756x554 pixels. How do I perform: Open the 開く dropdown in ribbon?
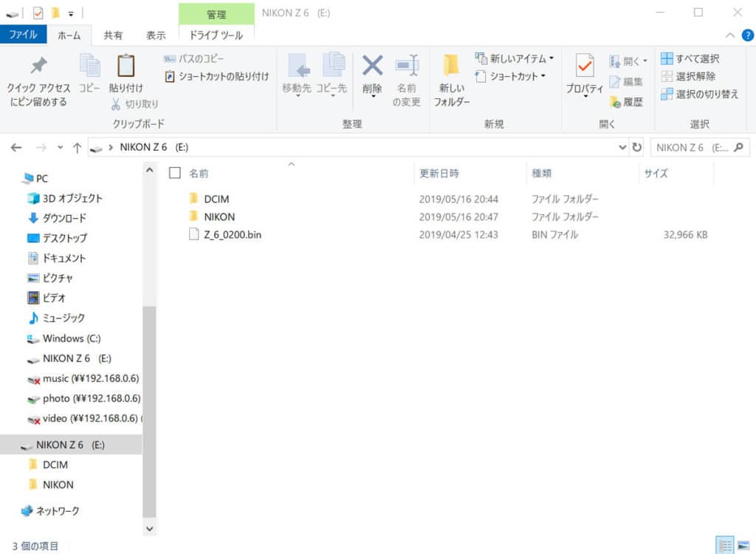pyautogui.click(x=628, y=61)
